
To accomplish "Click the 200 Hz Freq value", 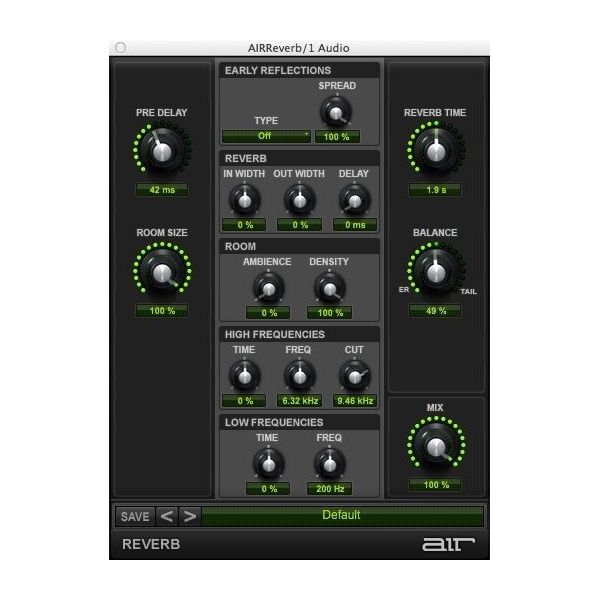I will (x=329, y=489).
